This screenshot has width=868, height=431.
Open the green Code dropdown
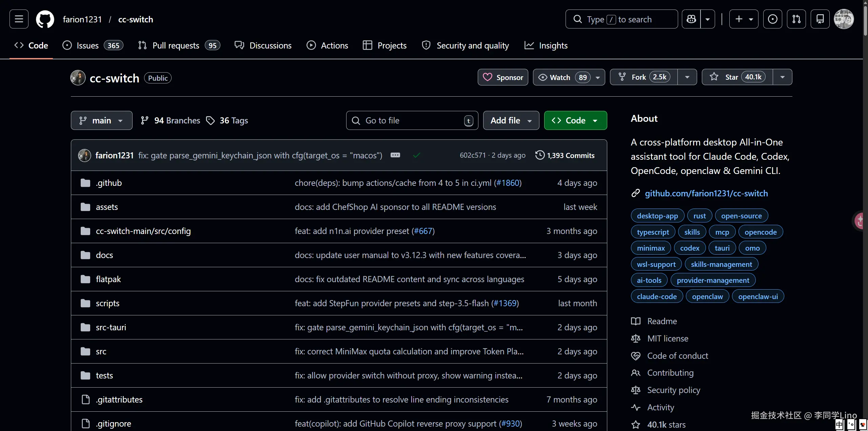575,120
